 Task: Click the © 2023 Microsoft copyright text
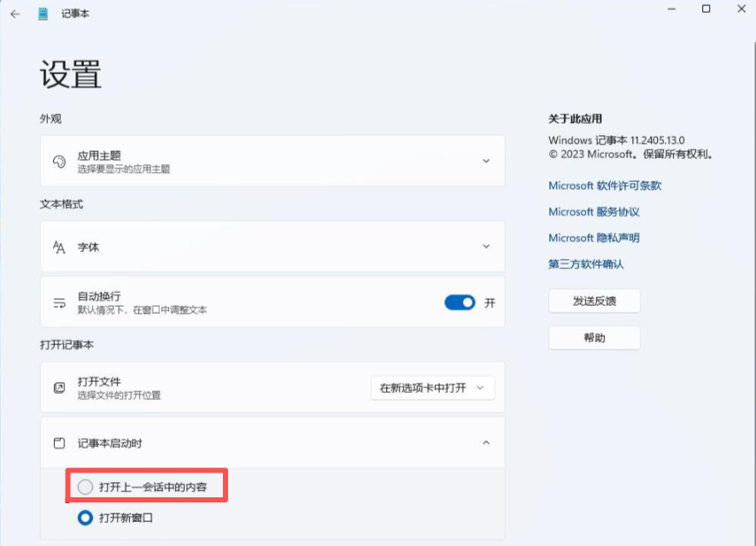pos(630,155)
